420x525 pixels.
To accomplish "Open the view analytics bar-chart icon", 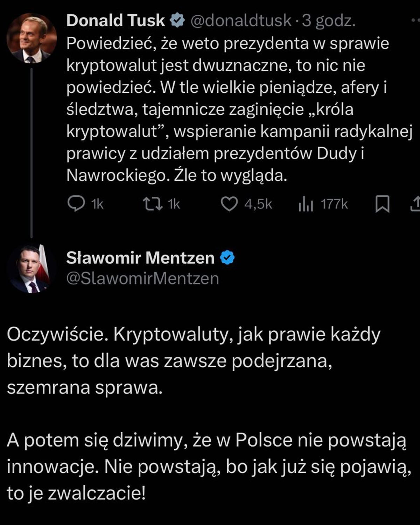I will click(306, 204).
